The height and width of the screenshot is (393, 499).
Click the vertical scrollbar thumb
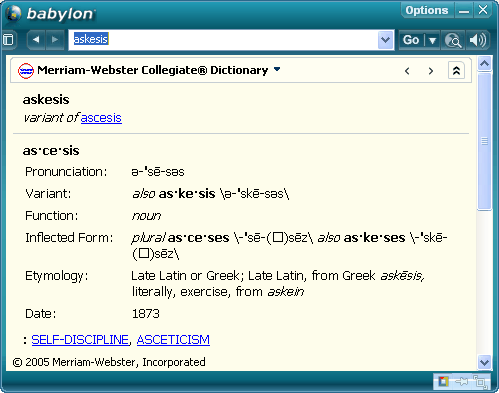484,141
